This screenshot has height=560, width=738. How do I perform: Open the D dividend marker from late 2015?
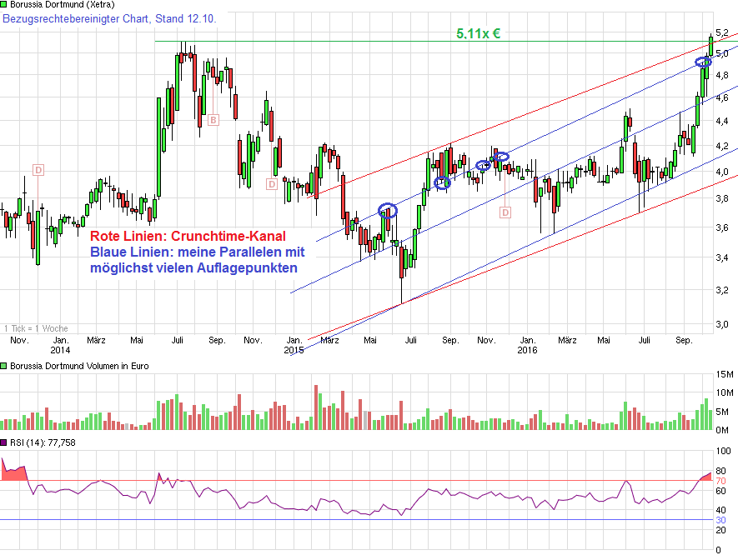click(505, 212)
